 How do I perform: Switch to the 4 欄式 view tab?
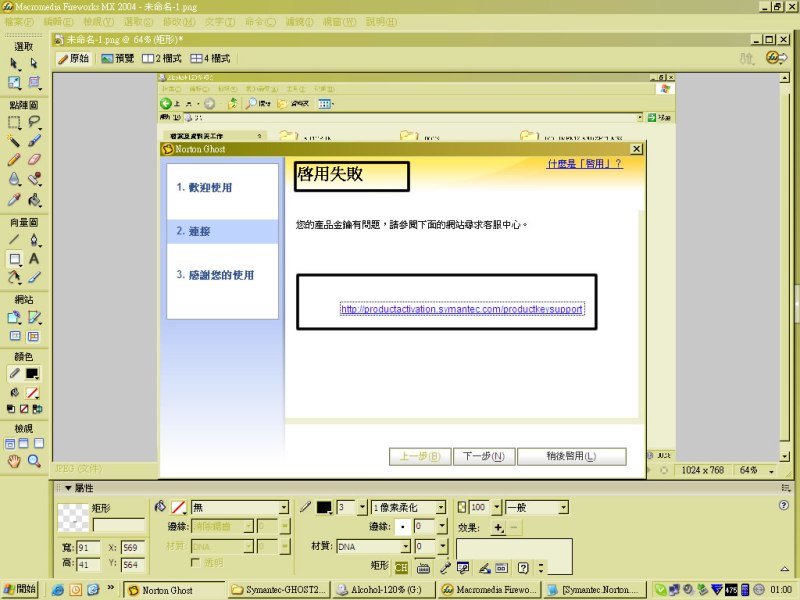pyautogui.click(x=210, y=59)
